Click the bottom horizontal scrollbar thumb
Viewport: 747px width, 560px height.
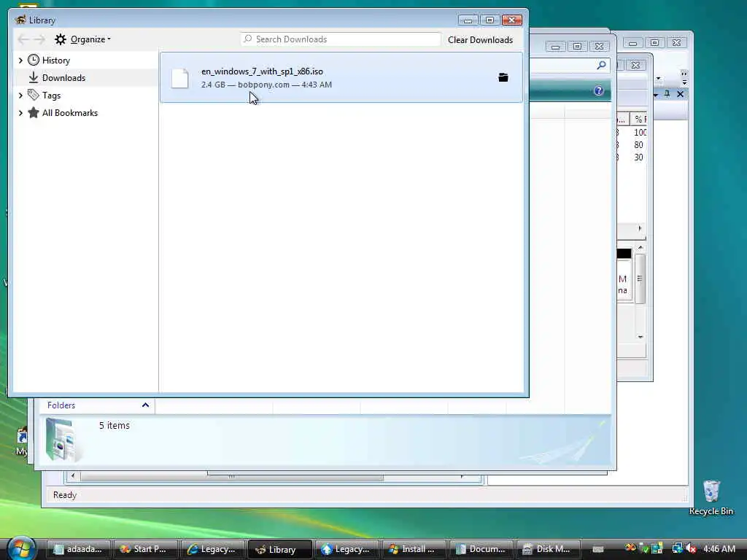tap(232, 476)
